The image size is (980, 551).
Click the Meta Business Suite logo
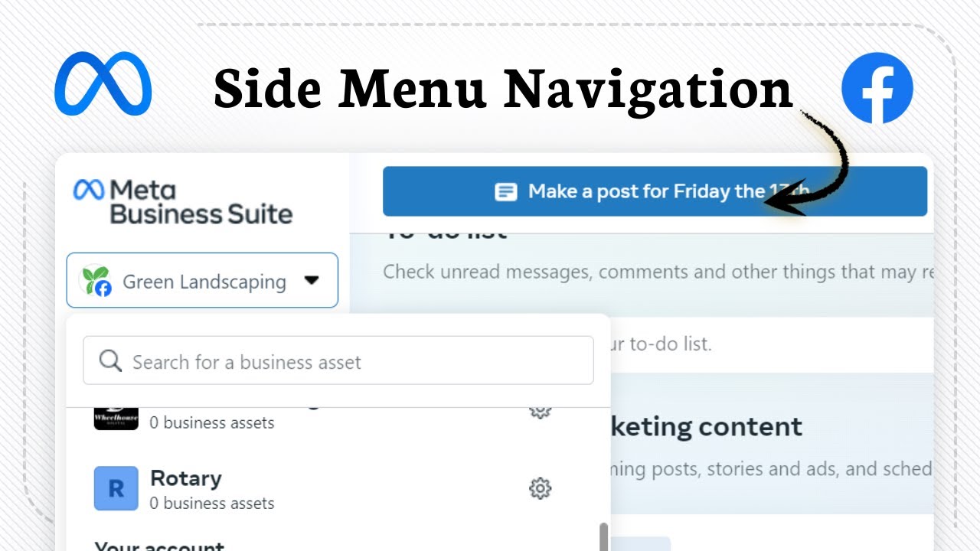182,202
